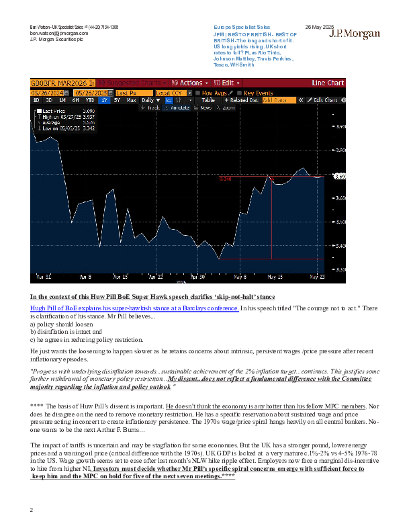Select the 6M range tab
Screen dimensions: 411x532
pos(76,100)
